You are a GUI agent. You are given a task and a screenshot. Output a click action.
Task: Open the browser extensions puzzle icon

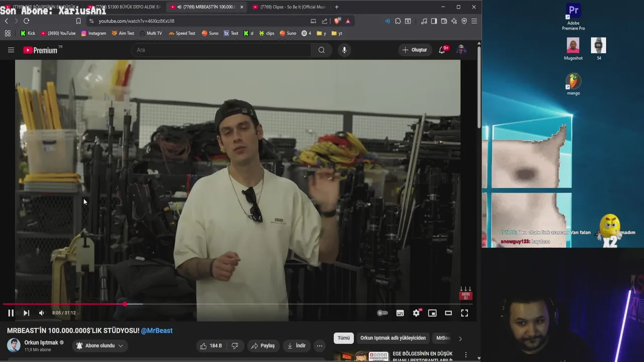[397, 21]
